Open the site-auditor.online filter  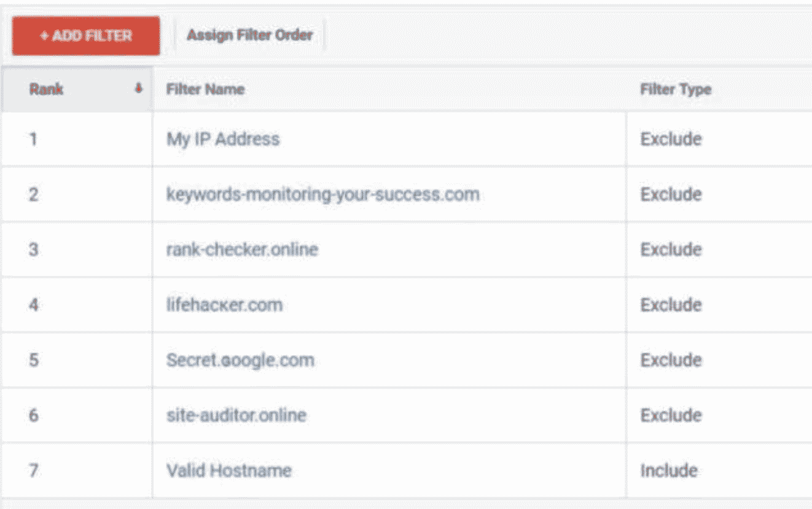pyautogui.click(x=236, y=416)
